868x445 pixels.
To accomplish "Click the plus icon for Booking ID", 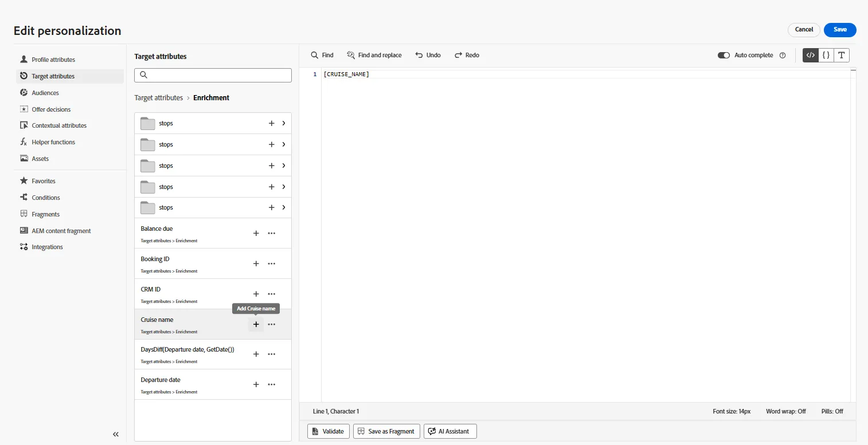I will coord(256,264).
